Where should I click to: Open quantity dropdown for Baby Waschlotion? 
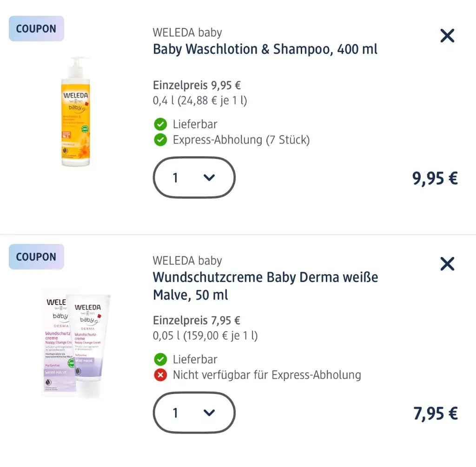pos(194,178)
